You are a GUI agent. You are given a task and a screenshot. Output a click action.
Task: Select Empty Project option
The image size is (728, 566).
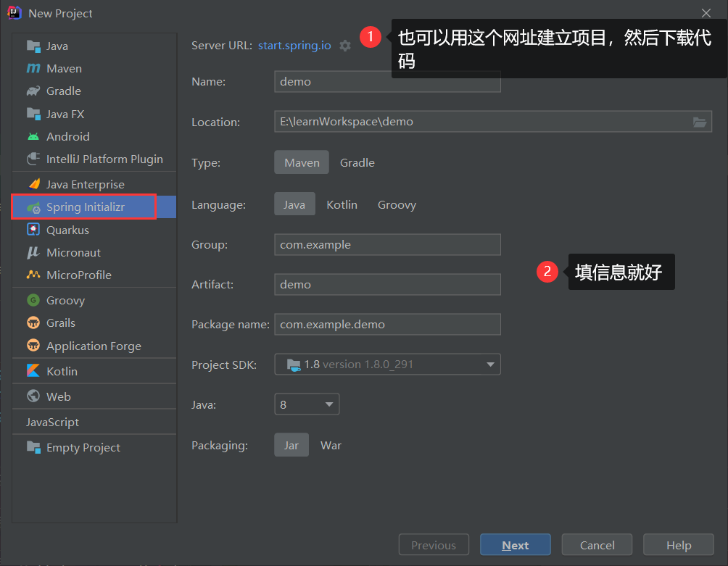tap(94, 447)
